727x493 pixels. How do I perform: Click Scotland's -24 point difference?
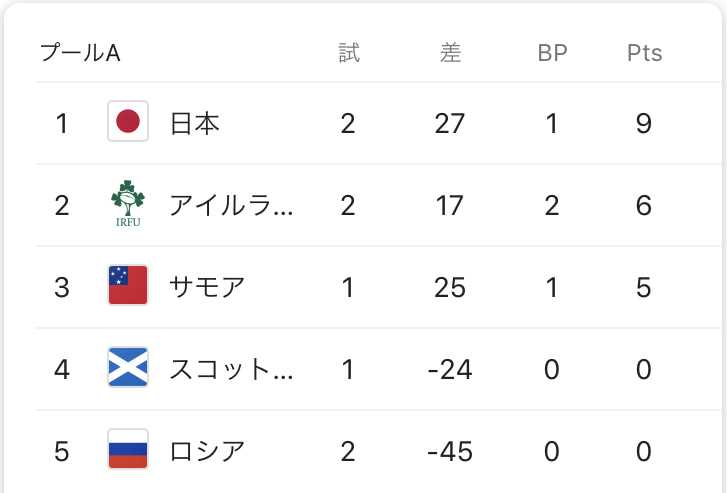pos(450,370)
